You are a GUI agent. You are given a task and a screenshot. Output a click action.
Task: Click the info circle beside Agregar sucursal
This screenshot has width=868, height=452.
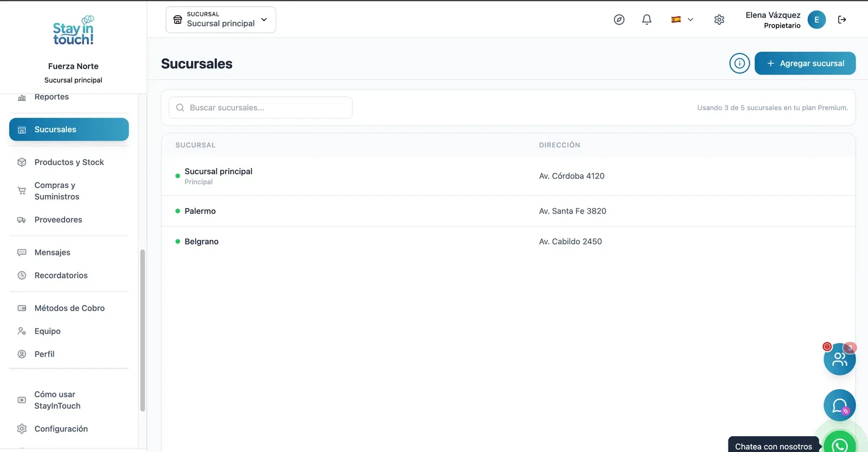coord(739,63)
